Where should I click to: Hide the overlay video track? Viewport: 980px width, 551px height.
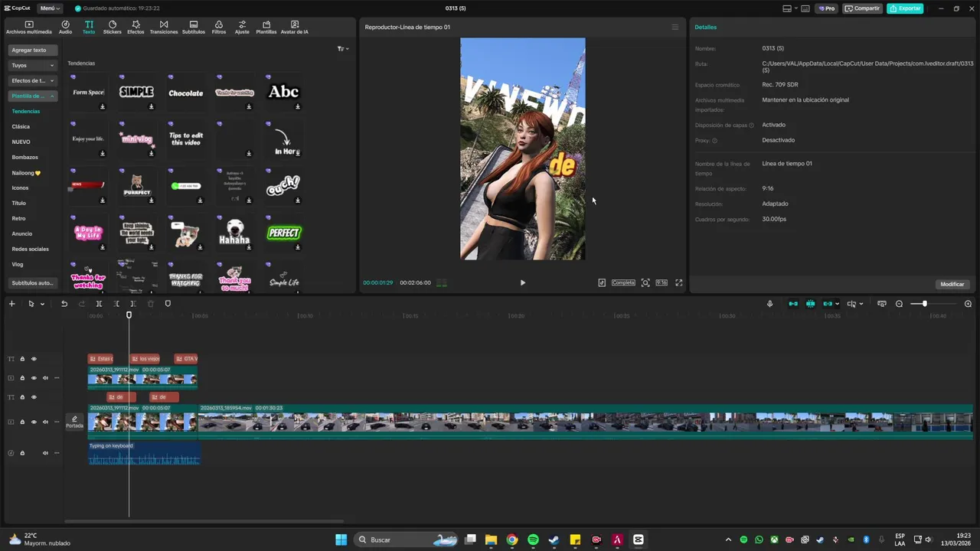click(x=34, y=378)
